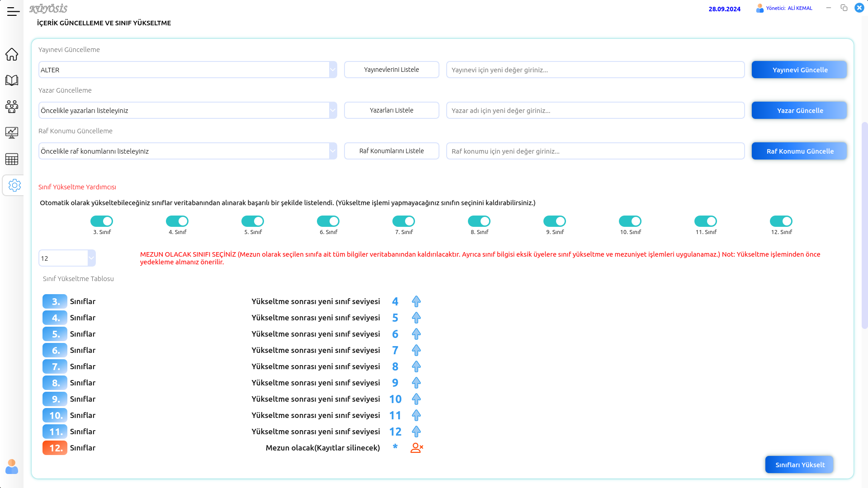Image resolution: width=868 pixels, height=488 pixels.
Task: Click the new yazar adı input field
Action: coord(595,110)
